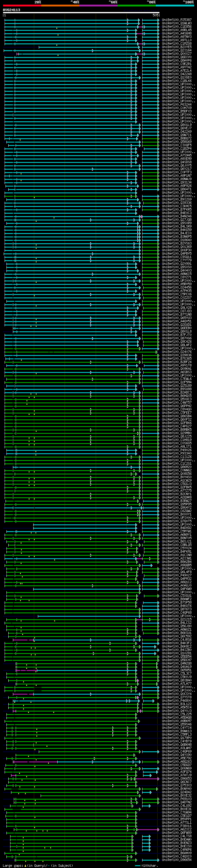The height and width of the screenshot is (868, 197).
Task: Open hit UniRef100_Q21215
Action: [x=177, y=619]
